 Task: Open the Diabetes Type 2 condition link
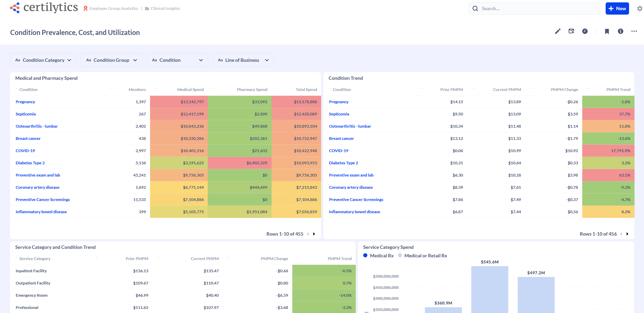tap(30, 163)
